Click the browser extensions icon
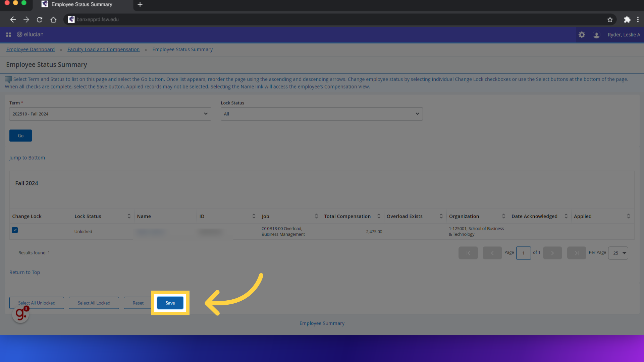Screen dimensions: 644x362 627,19
